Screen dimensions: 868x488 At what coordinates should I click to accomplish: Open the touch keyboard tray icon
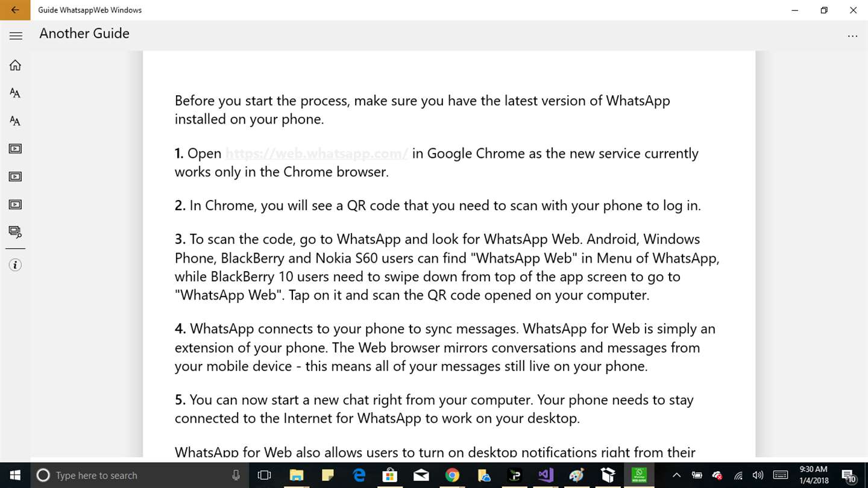coord(781,475)
